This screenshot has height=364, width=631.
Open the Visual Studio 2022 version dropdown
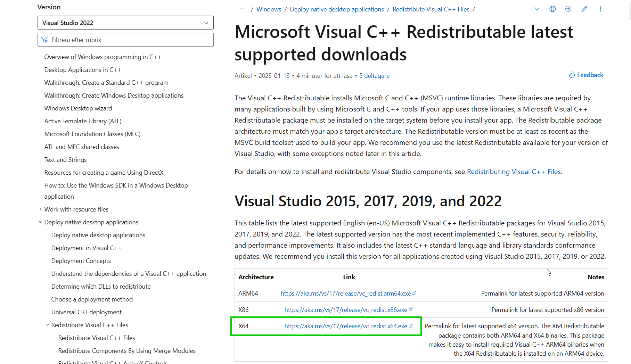click(125, 23)
